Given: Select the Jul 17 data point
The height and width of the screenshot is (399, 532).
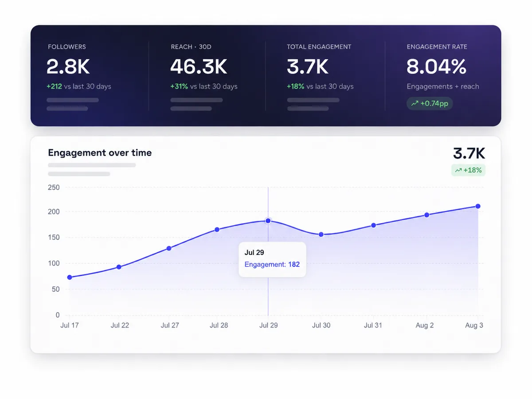Looking at the screenshot, I should click(x=70, y=278).
